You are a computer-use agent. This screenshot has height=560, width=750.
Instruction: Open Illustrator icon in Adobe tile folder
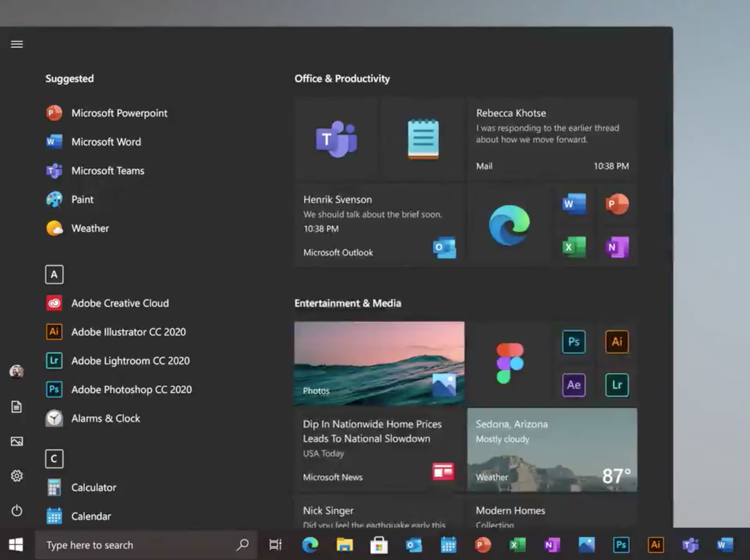point(617,342)
